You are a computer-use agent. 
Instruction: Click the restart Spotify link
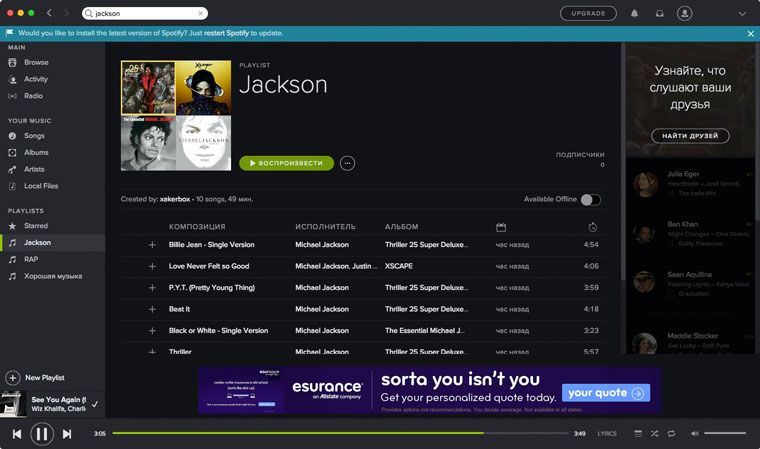(x=226, y=33)
